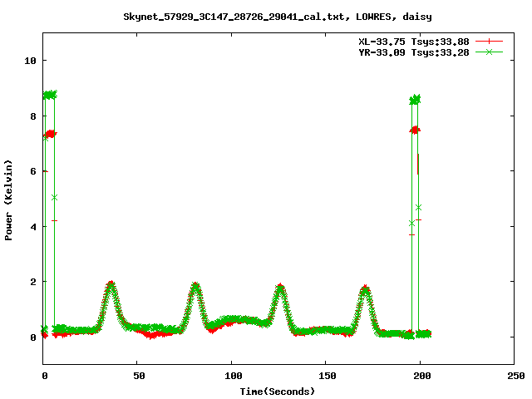Viewport: 532px width, 399px height.
Task: Click the Time(Seconds) x-axis label
Action: pyautogui.click(x=278, y=391)
